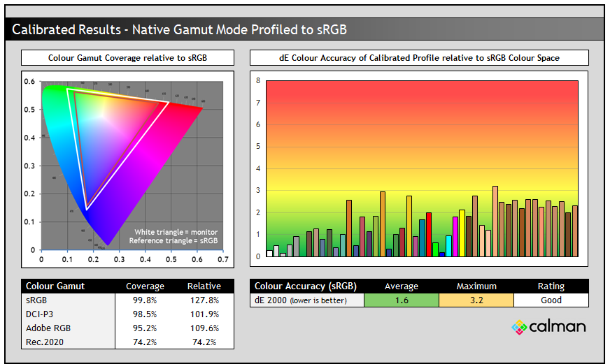
Task: Click the Calman logo icon
Action: click(519, 327)
